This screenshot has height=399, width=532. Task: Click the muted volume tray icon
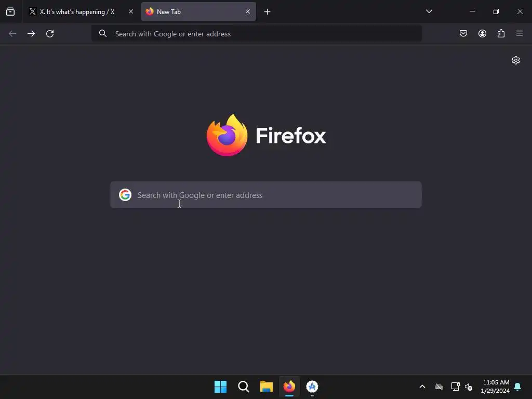click(469, 387)
